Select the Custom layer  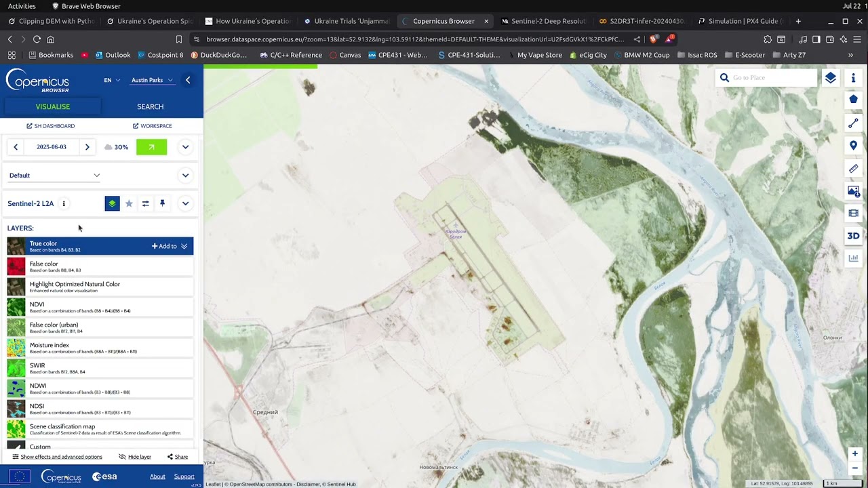click(100, 445)
